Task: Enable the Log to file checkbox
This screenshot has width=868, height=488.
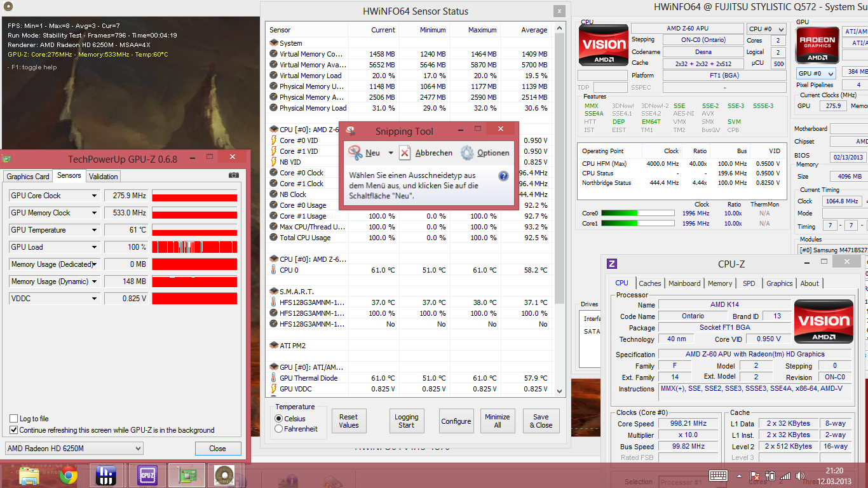Action: coord(14,419)
